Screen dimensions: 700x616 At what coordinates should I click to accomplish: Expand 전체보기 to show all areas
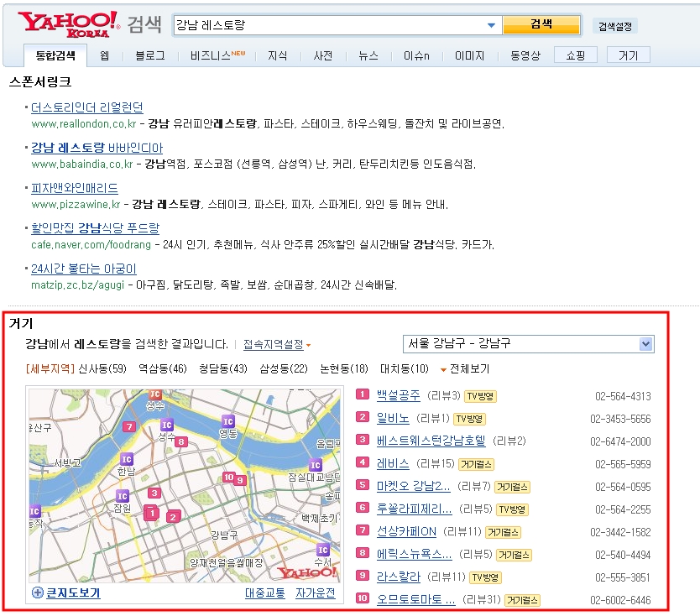(465, 369)
